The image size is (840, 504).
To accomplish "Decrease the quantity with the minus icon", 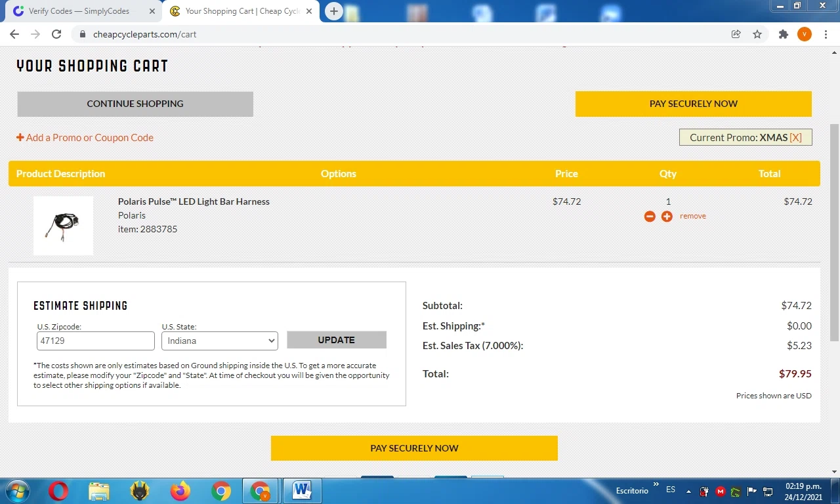I will (x=650, y=217).
